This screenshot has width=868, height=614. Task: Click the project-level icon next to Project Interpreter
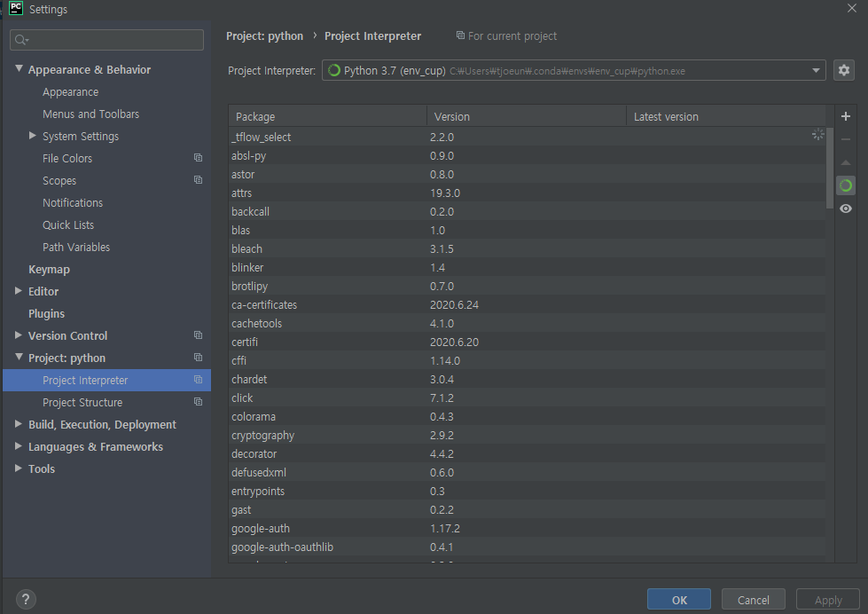click(x=199, y=380)
